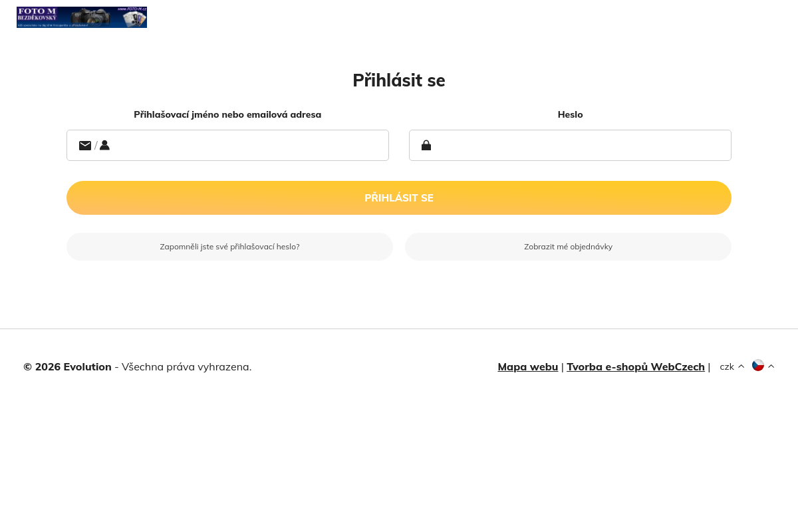Viewport: 798px width, 532px height.
Task: Click the Heslo field label
Action: [x=570, y=114]
